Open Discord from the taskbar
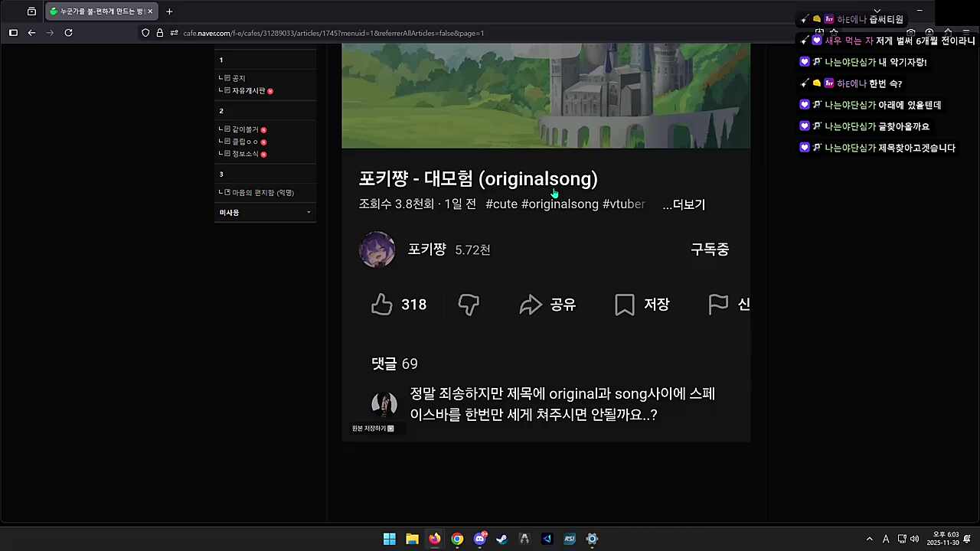Screen dimensions: 980x551 pyautogui.click(x=479, y=539)
